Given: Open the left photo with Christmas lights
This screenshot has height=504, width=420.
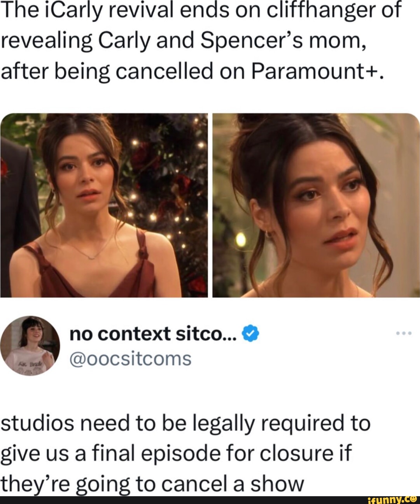Looking at the screenshot, I should [104, 205].
